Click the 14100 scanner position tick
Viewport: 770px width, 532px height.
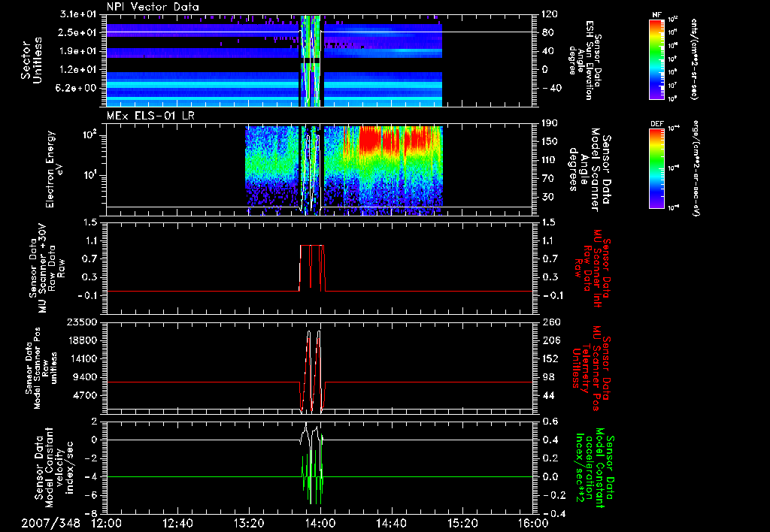(x=83, y=359)
